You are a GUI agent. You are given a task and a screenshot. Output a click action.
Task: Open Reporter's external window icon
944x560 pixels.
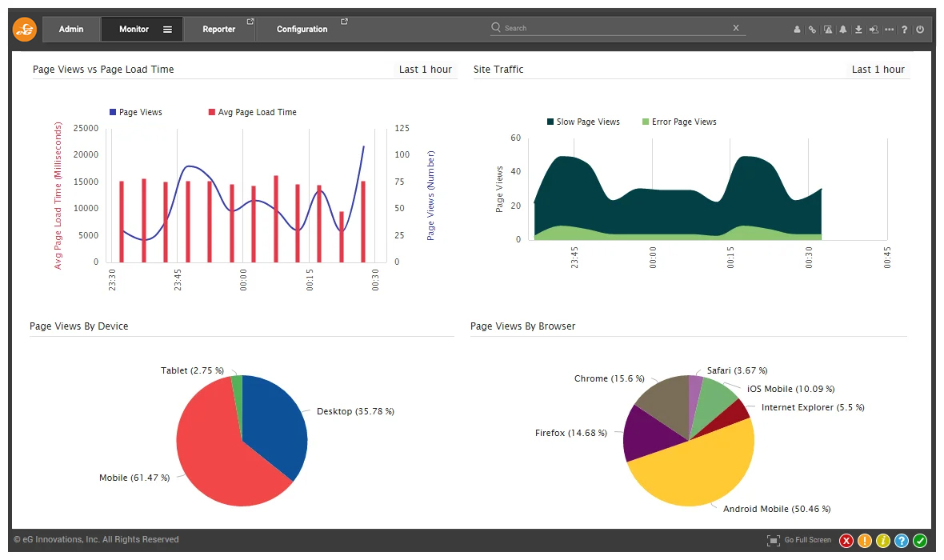250,22
